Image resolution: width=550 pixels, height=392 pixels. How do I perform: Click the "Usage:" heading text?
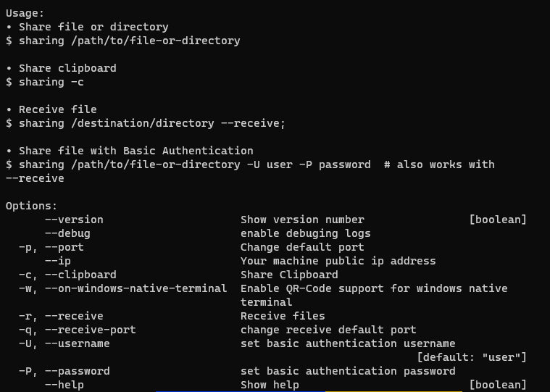tap(25, 13)
